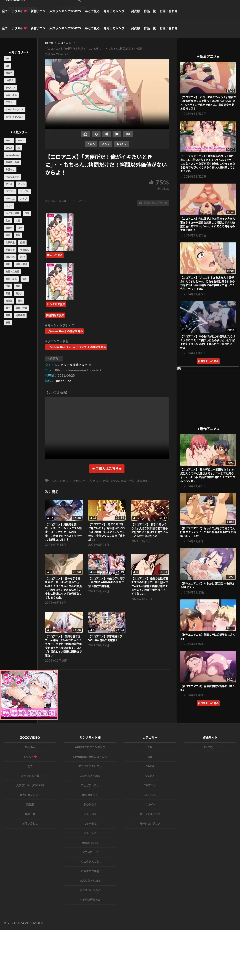Click the search magnifier icon in the header
The width and height of the screenshot is (240, 980).
79,1
